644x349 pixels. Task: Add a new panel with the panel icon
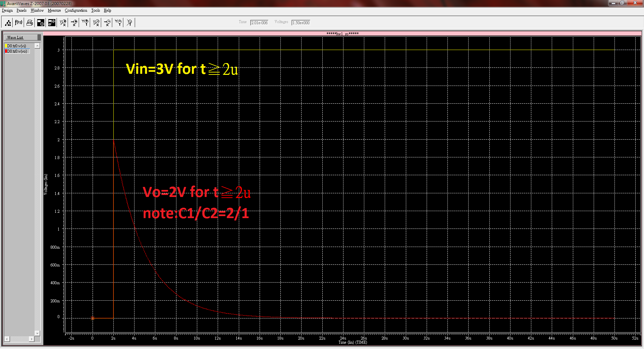coord(41,23)
